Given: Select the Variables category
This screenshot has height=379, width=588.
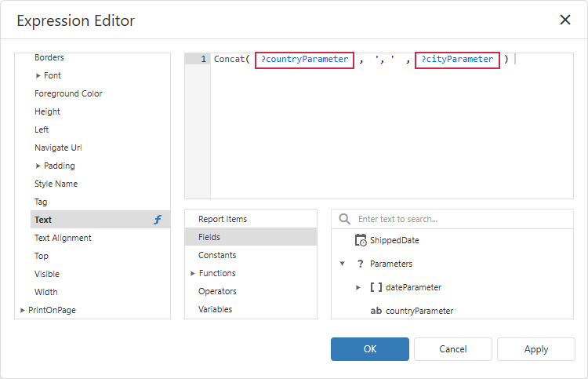Looking at the screenshot, I should 251,309.
